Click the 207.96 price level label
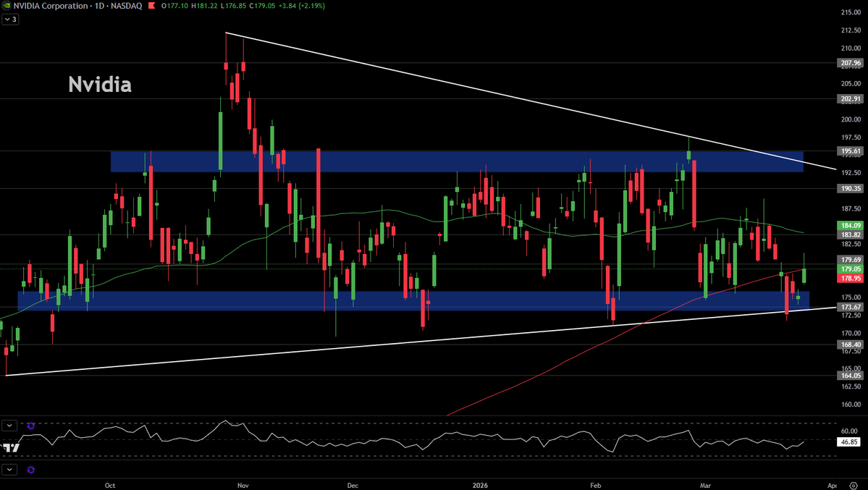This screenshot has height=490, width=868. (851, 63)
